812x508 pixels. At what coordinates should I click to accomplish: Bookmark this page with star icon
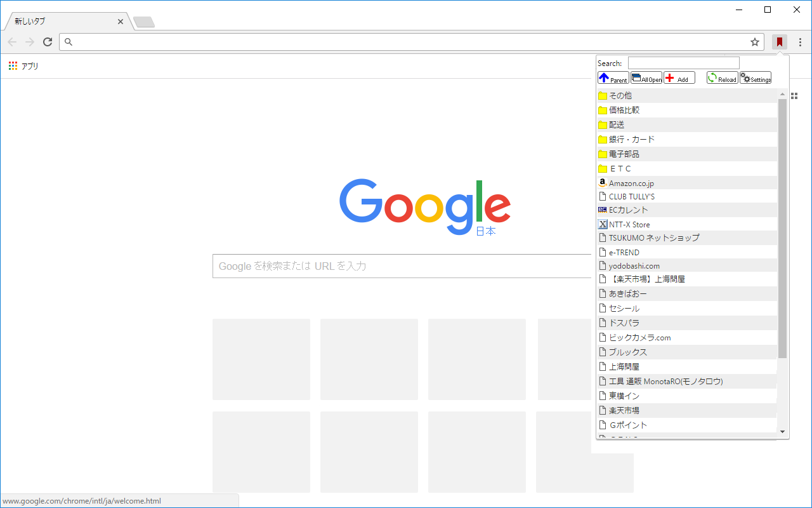coord(755,42)
